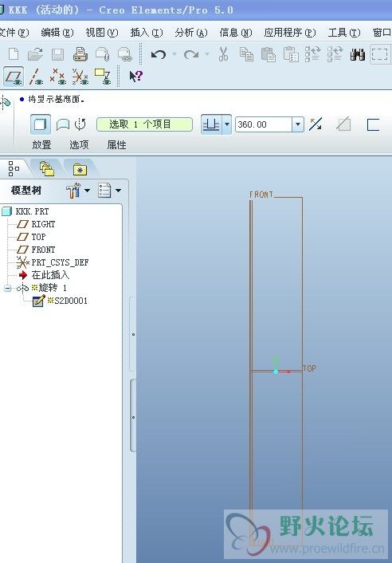Toggle the thicken sketch option
392x563 pixels.
[373, 124]
